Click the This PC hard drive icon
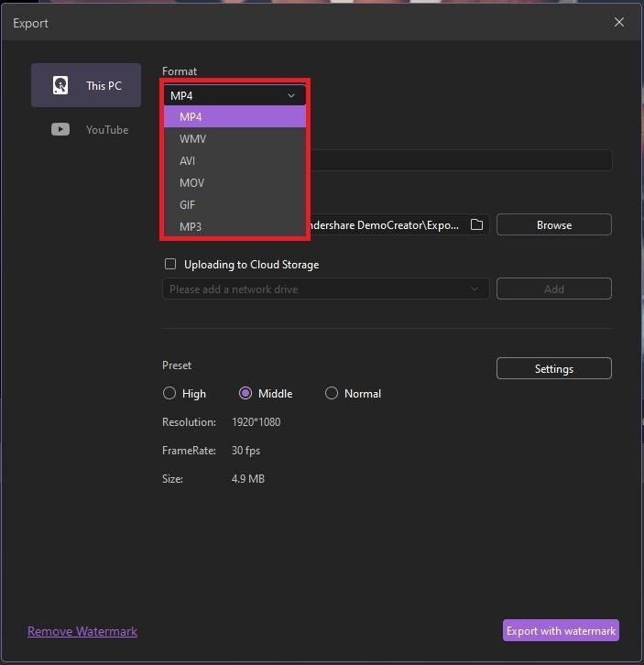Image resolution: width=644 pixels, height=665 pixels. tap(60, 85)
